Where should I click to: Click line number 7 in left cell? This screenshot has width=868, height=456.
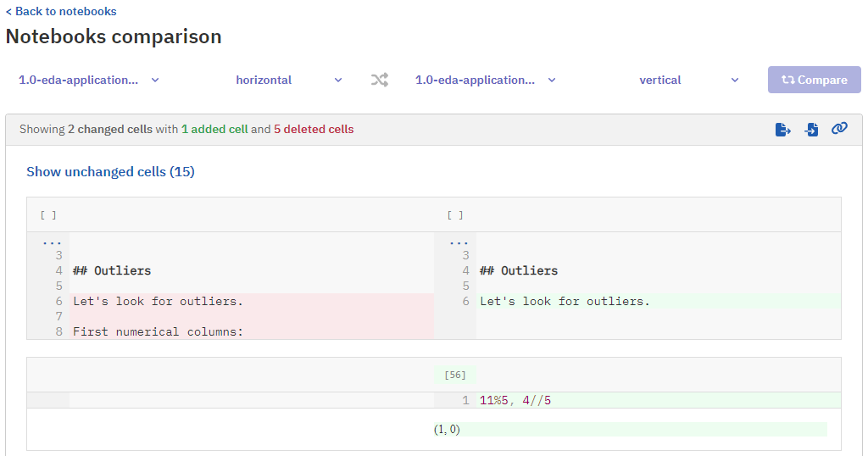(x=58, y=316)
